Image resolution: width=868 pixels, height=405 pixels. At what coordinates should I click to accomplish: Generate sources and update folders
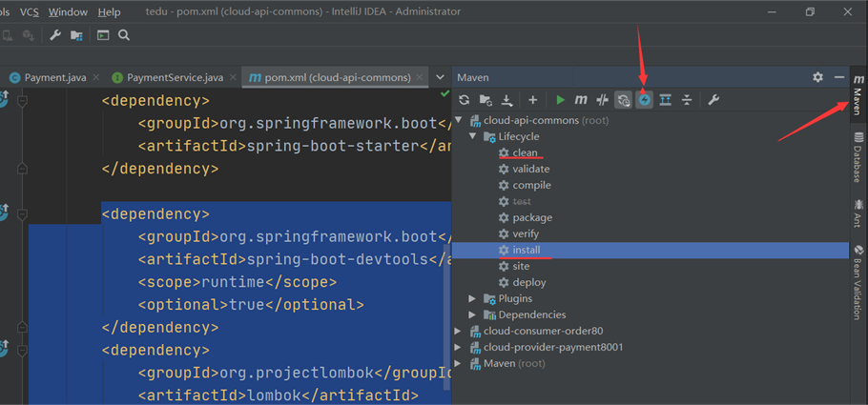(x=486, y=100)
